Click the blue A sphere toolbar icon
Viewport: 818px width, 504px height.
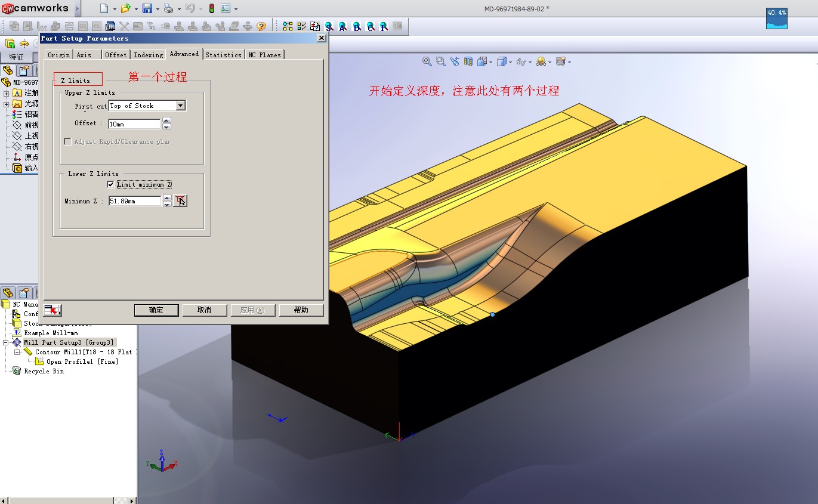(343, 26)
